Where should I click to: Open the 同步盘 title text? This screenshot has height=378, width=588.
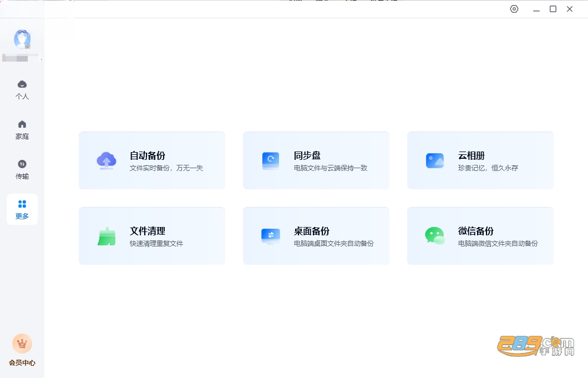(307, 155)
